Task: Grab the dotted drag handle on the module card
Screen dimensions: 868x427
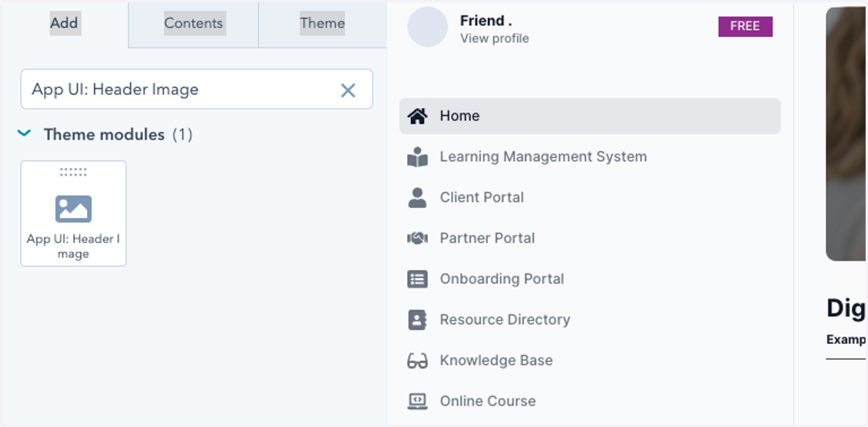Action: [73, 172]
